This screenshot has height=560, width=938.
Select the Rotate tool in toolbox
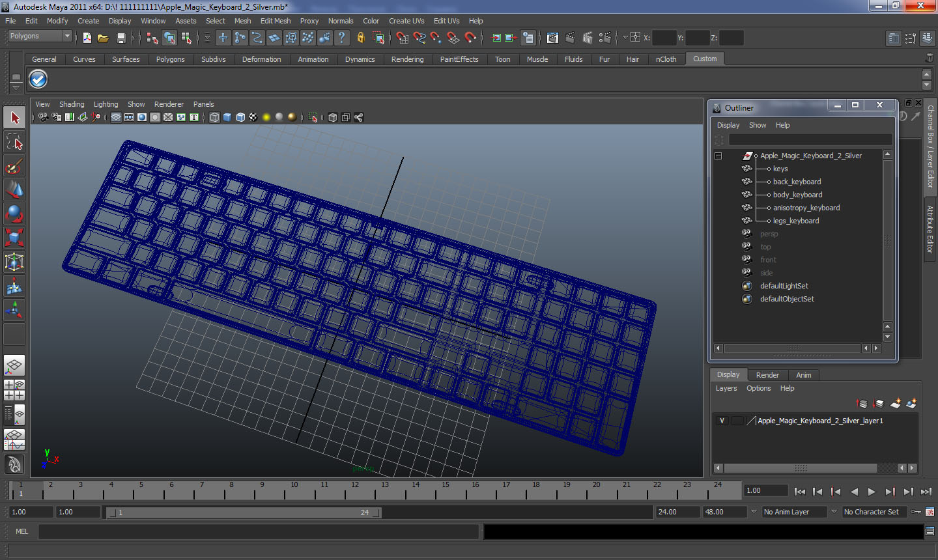coord(14,213)
